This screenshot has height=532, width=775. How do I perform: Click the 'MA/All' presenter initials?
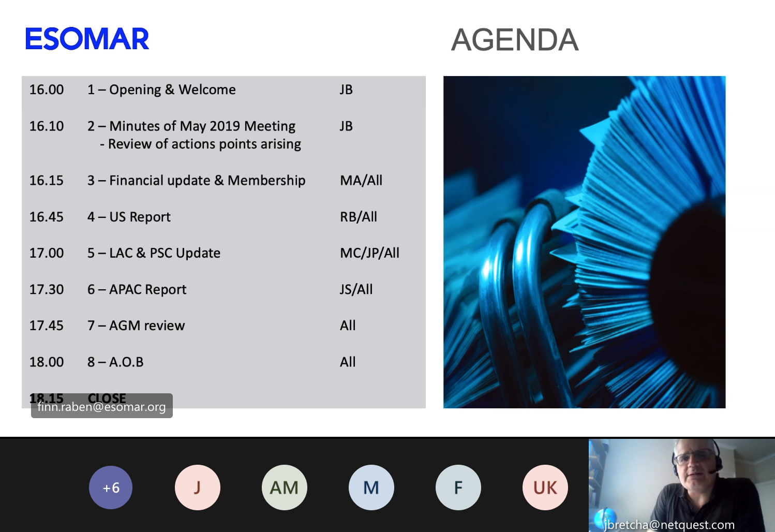[x=361, y=181]
